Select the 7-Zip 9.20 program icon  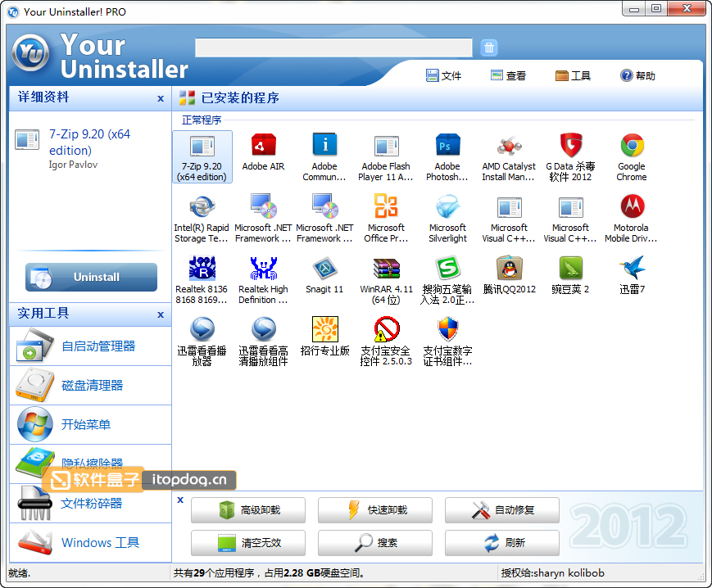(x=202, y=157)
